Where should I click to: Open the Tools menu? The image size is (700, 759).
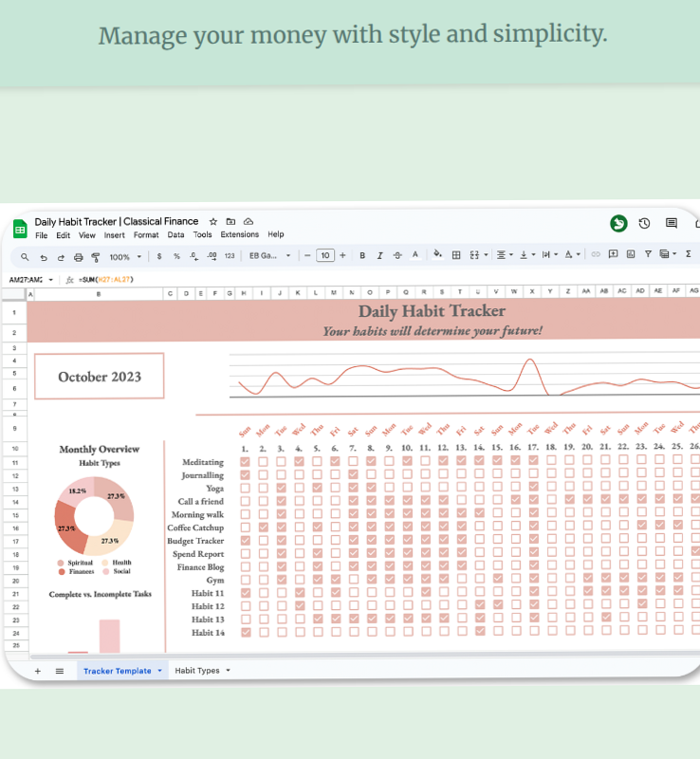[x=202, y=234]
